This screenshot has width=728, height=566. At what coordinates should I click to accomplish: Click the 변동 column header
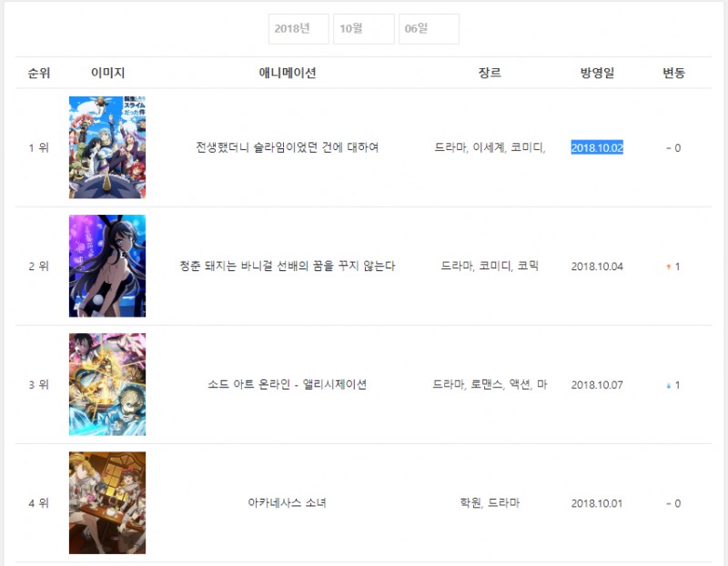coord(673,73)
